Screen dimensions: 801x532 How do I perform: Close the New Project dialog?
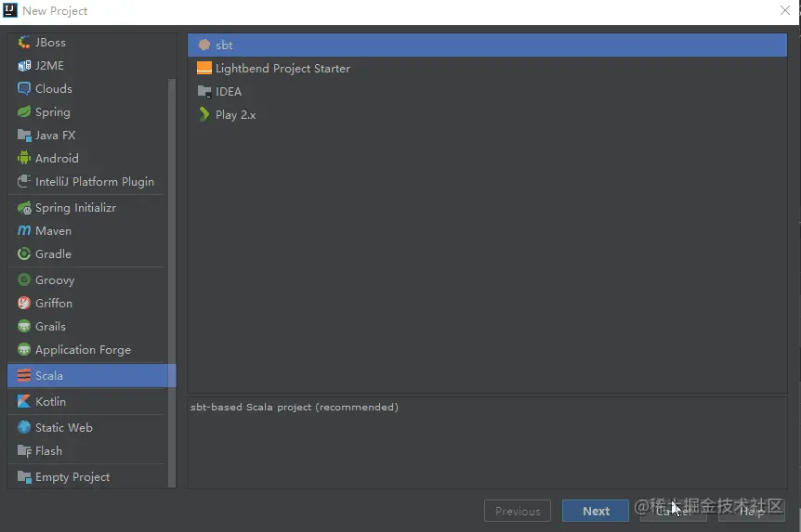[x=785, y=10]
